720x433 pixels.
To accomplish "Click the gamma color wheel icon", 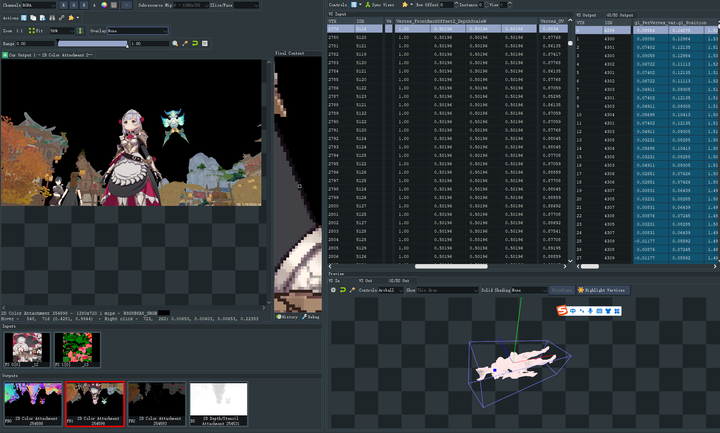I will pos(104,5).
